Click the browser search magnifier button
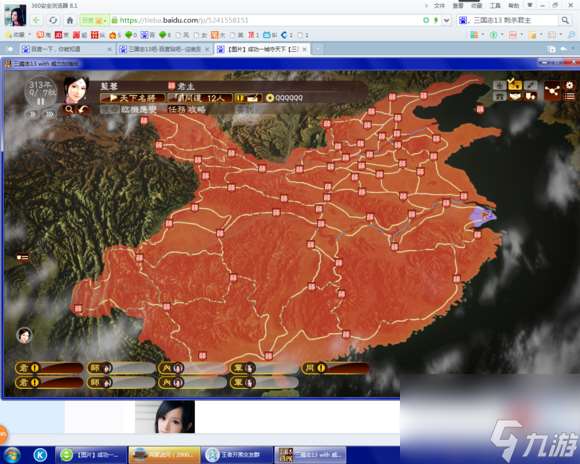 565,20
